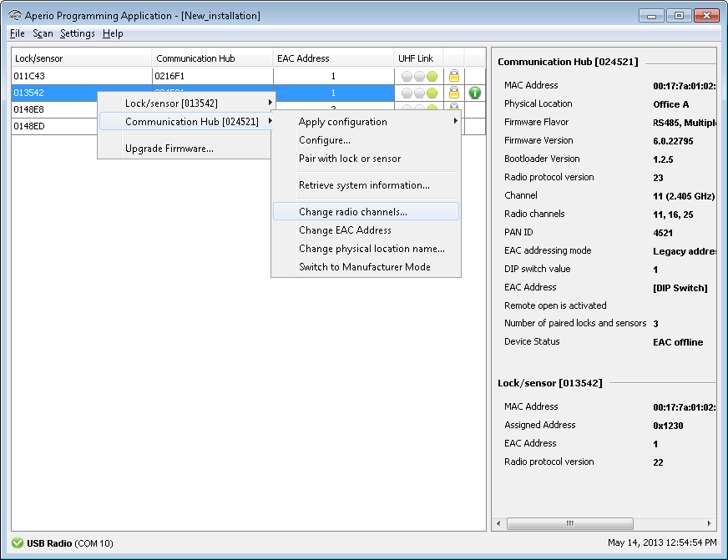
Task: Click Device Status value EAC offline
Action: (x=677, y=342)
